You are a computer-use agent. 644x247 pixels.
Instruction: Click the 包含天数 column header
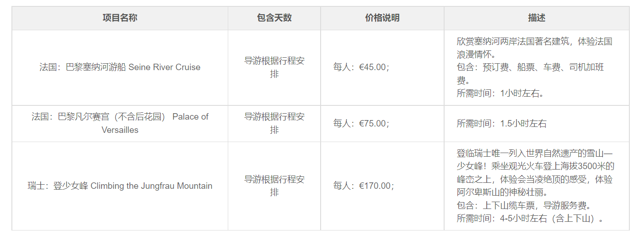click(274, 18)
